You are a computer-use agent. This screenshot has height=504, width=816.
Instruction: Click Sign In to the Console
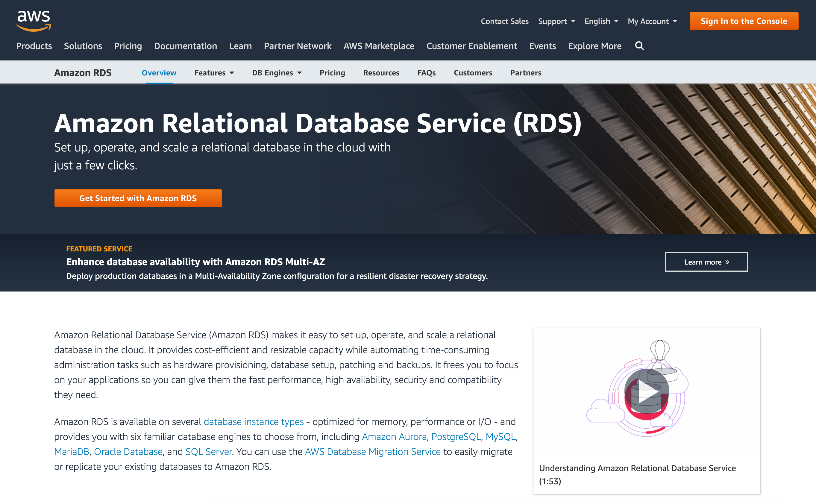coord(744,21)
